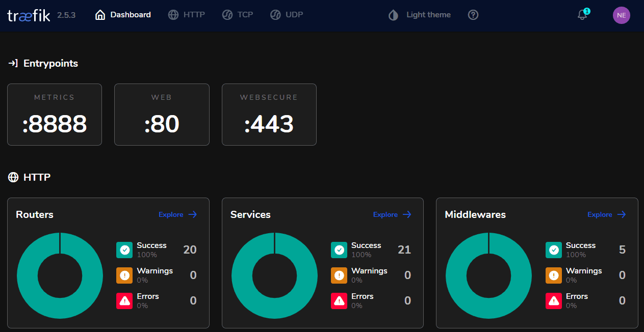Click the Traefik logo
This screenshot has width=644, height=332.
coord(29,15)
